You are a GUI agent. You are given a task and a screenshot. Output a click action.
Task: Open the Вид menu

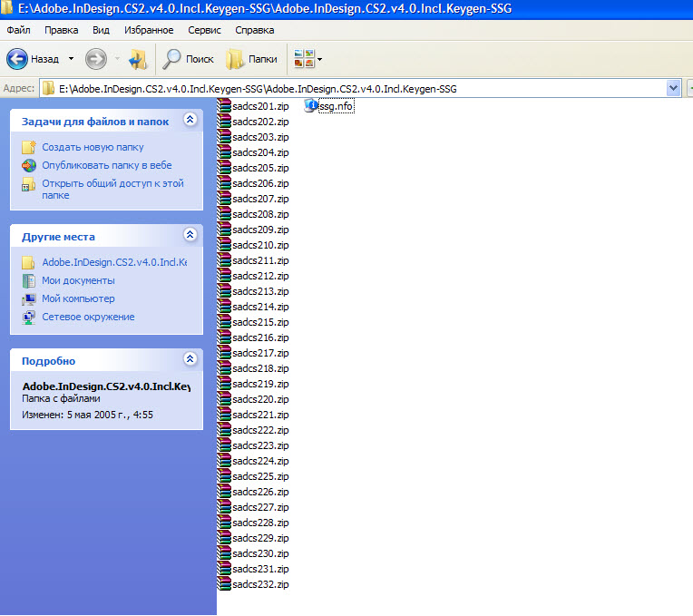coord(101,30)
